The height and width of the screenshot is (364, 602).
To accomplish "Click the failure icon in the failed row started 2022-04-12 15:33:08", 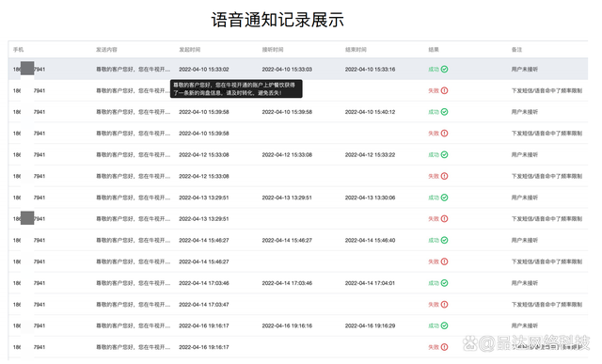I will click(x=444, y=176).
